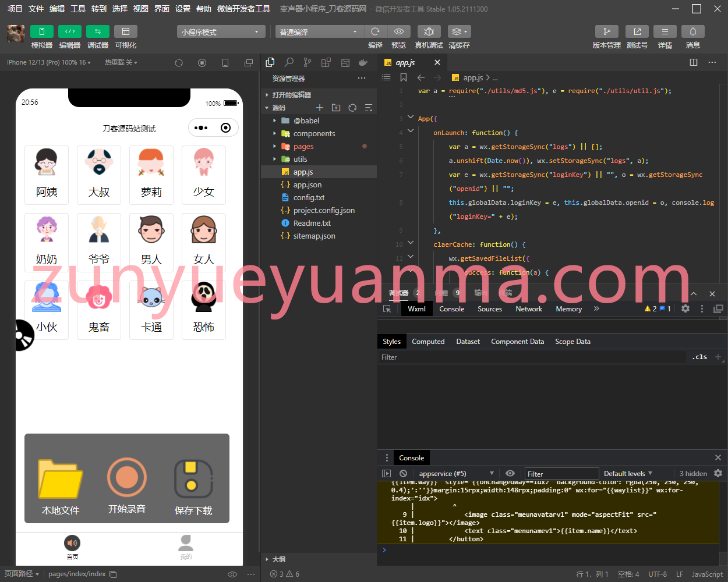Toggle the visualization (可视化) button
This screenshot has height=582, width=728.
click(126, 31)
